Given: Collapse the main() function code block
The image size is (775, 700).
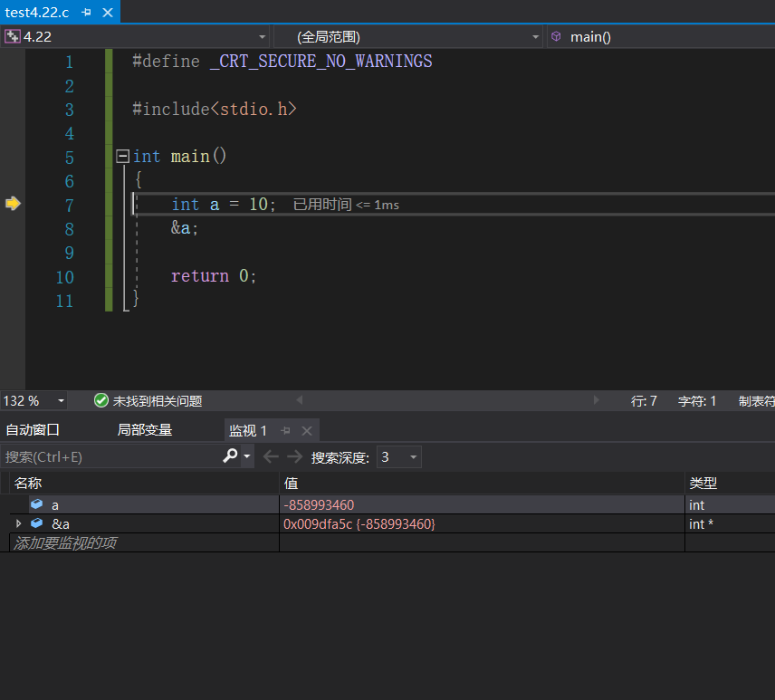Looking at the screenshot, I should click(123, 157).
